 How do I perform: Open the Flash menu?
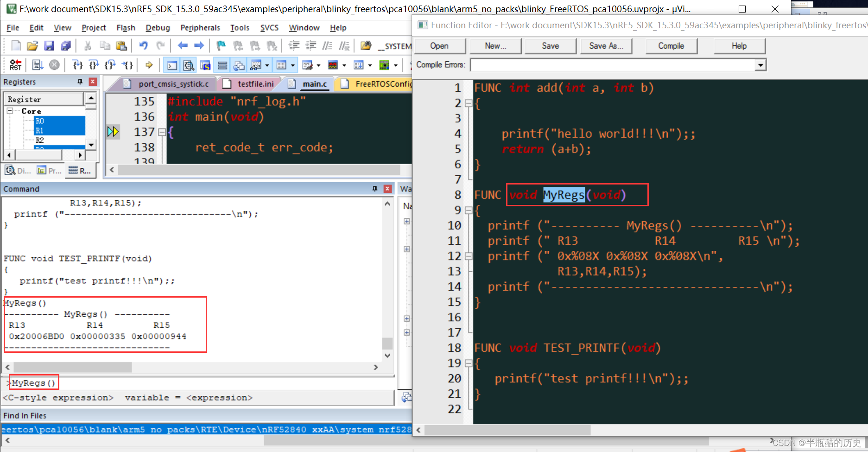[x=126, y=28]
